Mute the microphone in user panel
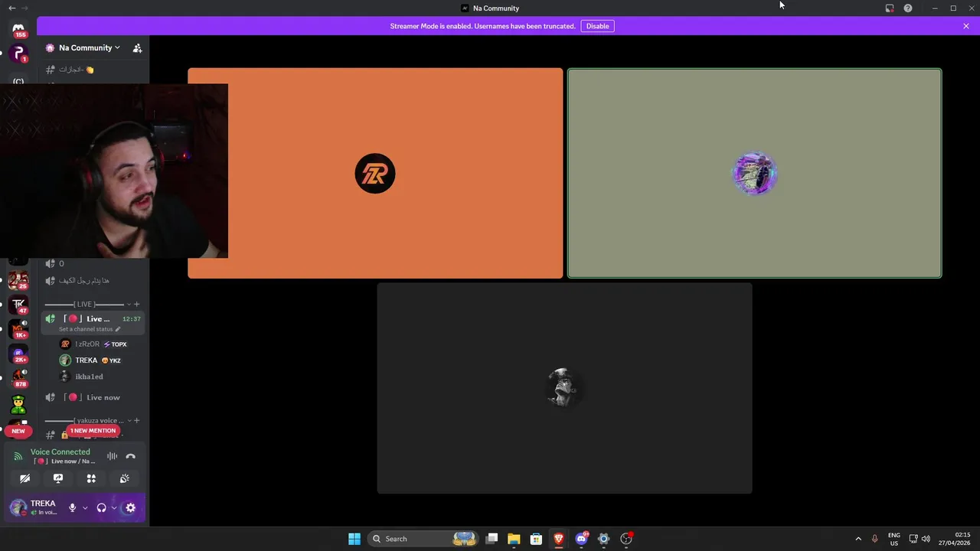 coord(73,507)
